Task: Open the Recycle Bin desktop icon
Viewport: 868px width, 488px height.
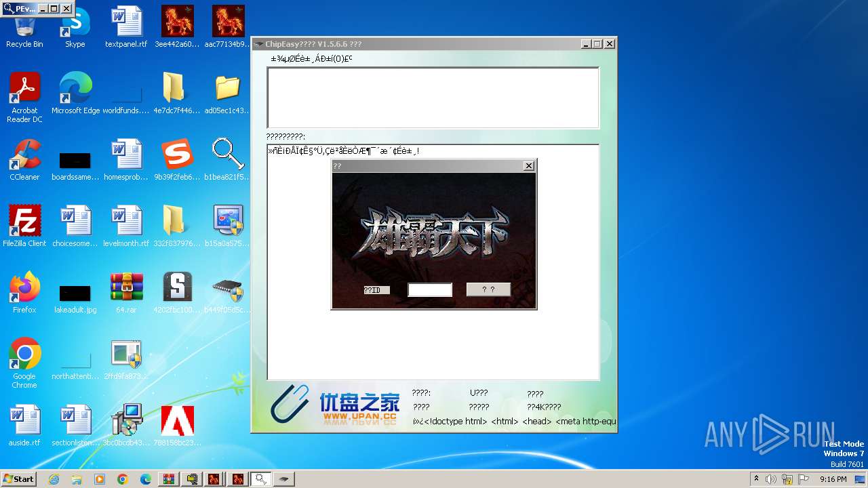Action: coord(24,30)
